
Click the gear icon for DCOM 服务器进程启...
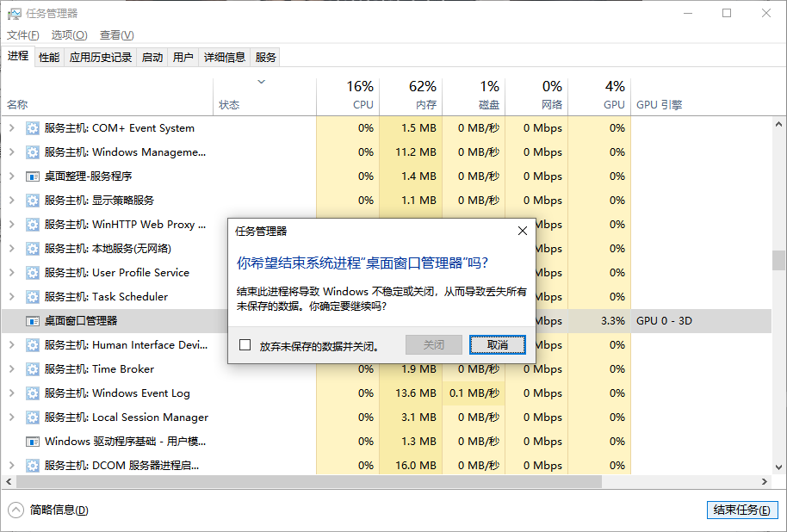click(33, 465)
